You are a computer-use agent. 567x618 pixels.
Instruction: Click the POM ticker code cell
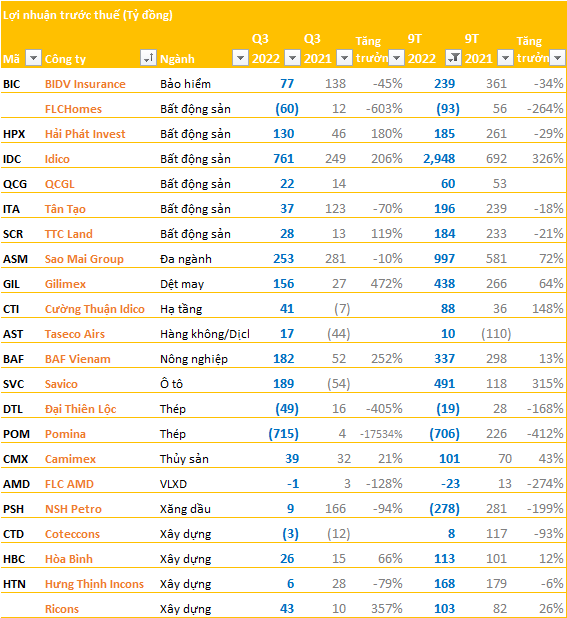[16, 434]
